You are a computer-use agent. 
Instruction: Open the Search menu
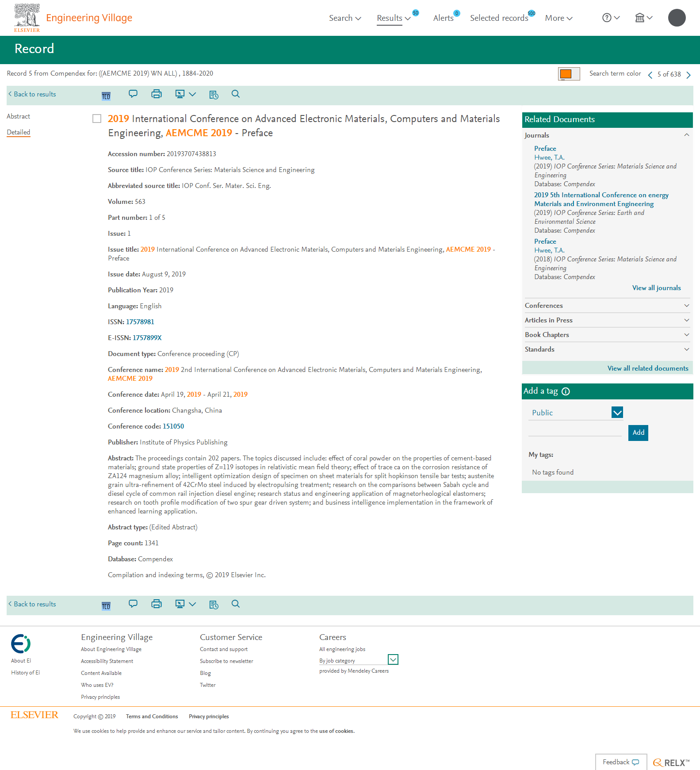pos(345,18)
